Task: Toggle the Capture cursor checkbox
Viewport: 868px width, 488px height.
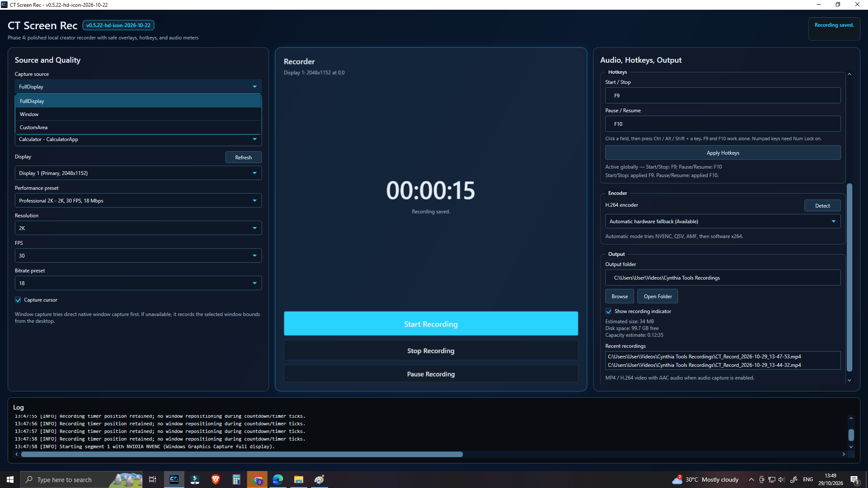Action: click(18, 300)
